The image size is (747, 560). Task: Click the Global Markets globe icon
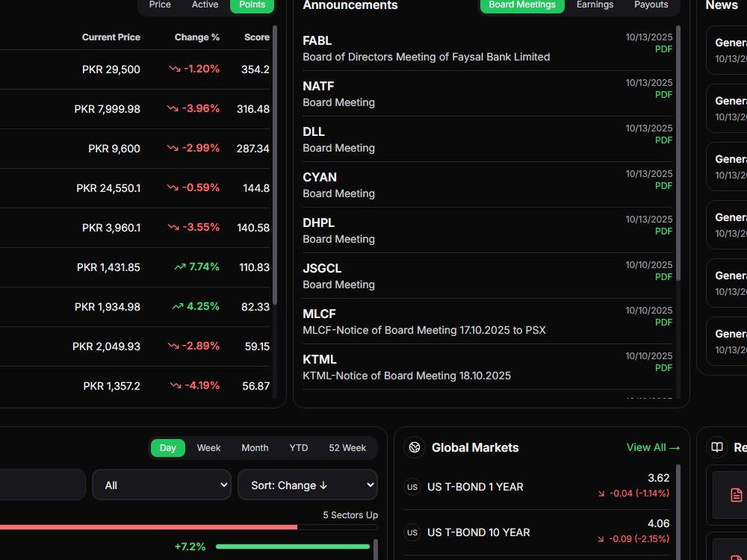[x=415, y=447]
